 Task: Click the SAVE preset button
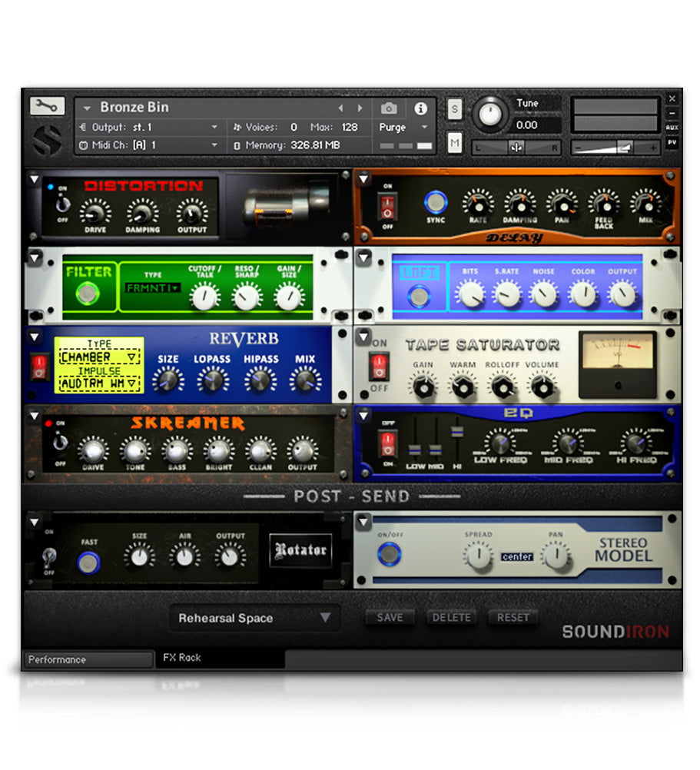pyautogui.click(x=390, y=616)
